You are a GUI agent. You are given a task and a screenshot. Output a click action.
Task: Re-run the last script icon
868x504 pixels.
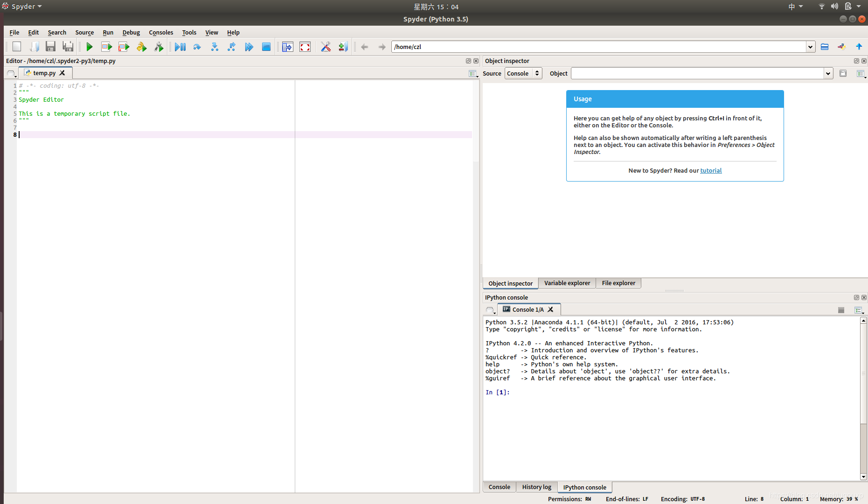pos(159,47)
